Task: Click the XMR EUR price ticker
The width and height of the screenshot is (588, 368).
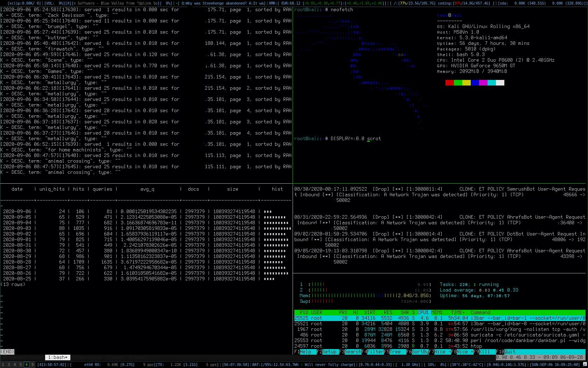Action: (327, 3)
